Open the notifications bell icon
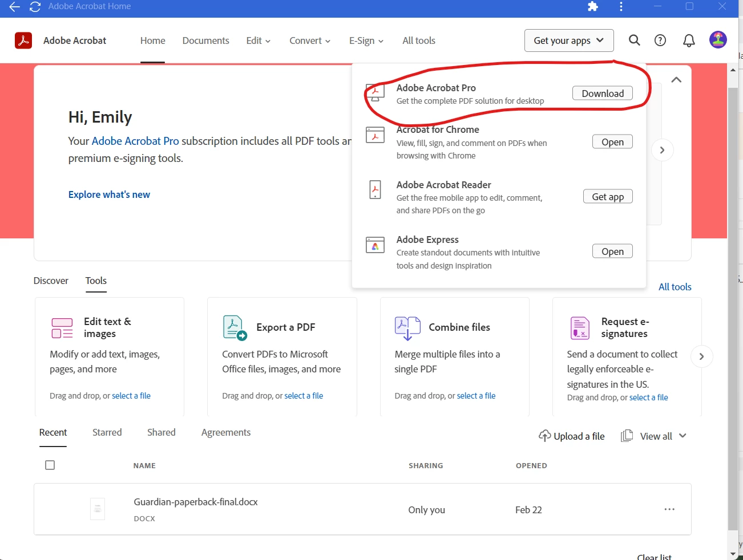 click(x=689, y=40)
